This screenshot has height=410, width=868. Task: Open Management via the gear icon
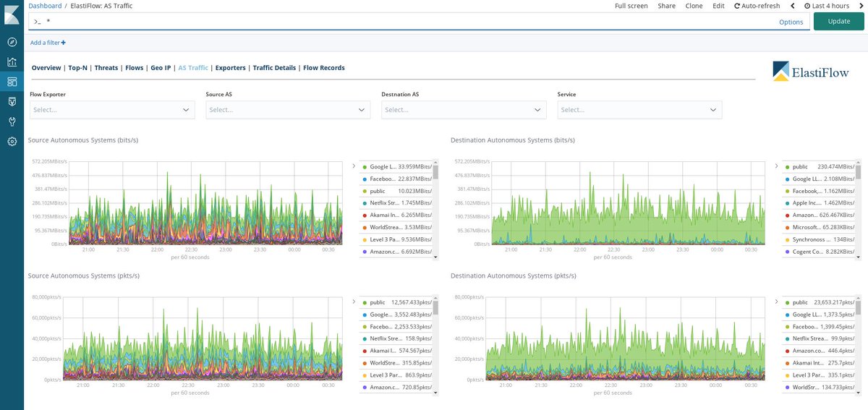pyautogui.click(x=12, y=142)
